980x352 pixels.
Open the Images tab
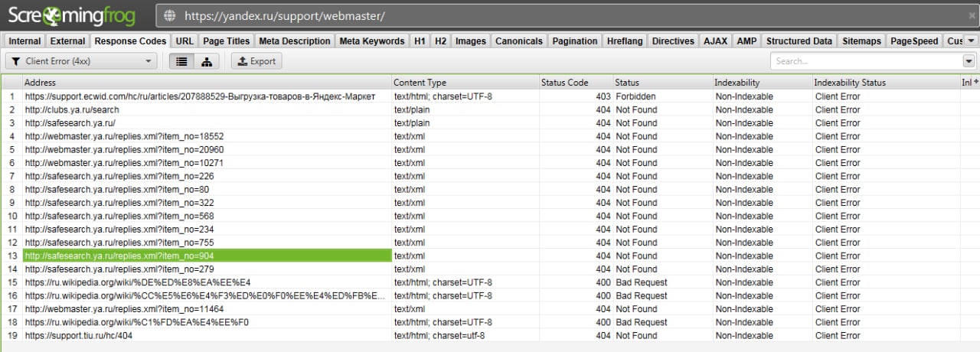(471, 41)
